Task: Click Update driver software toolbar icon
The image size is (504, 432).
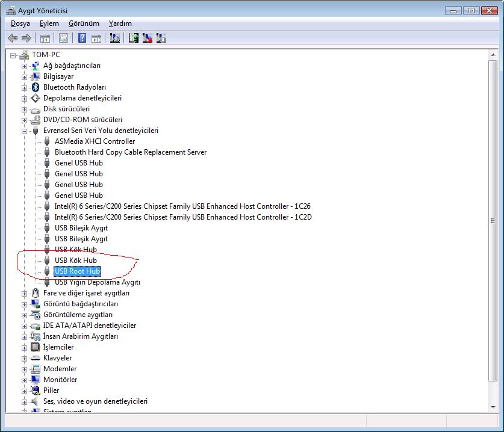Action: click(x=134, y=38)
